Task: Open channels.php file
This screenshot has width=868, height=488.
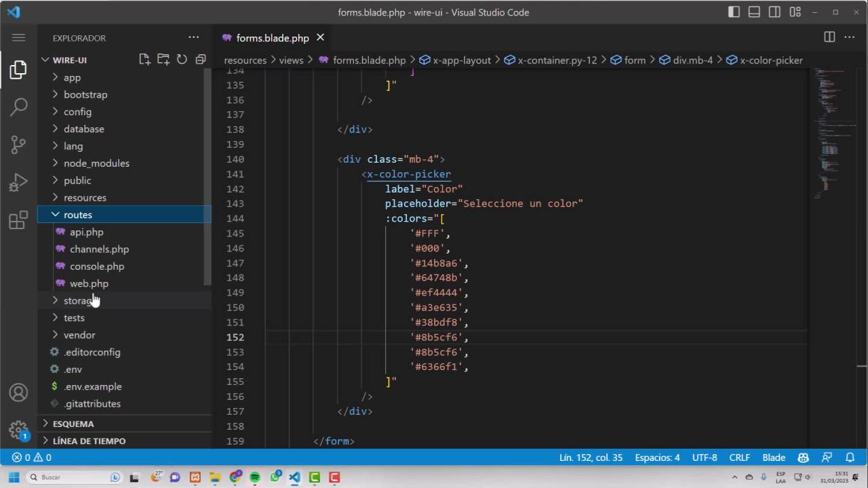Action: pyautogui.click(x=124, y=249)
